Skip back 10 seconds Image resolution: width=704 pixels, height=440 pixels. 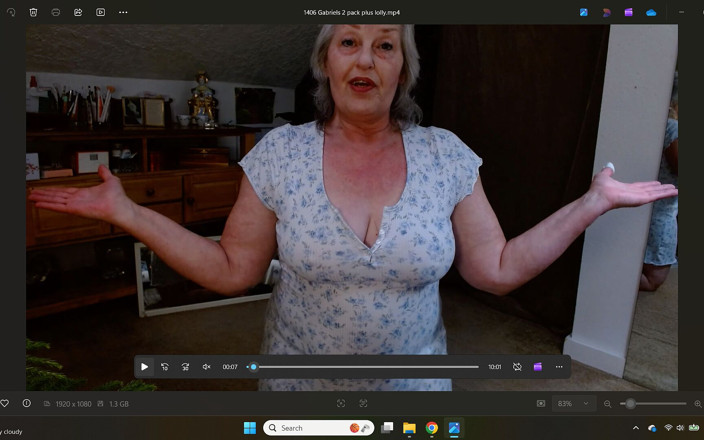point(165,367)
